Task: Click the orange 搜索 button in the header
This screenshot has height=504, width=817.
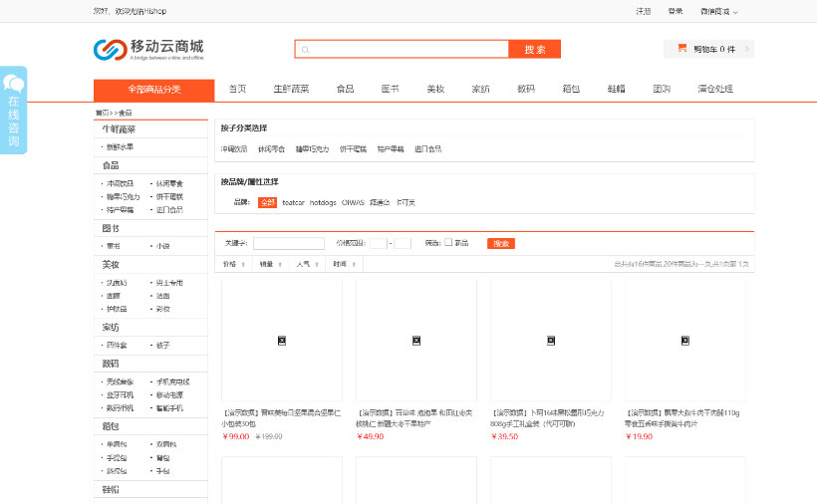Action: [x=534, y=49]
